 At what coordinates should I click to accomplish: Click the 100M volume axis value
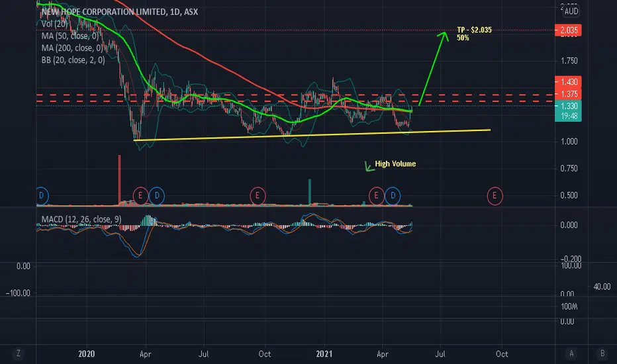click(x=569, y=306)
